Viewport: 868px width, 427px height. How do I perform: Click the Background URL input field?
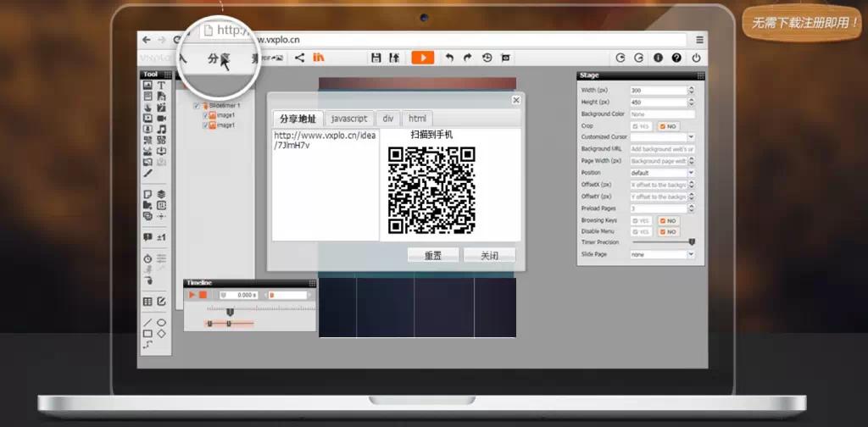pyautogui.click(x=663, y=149)
